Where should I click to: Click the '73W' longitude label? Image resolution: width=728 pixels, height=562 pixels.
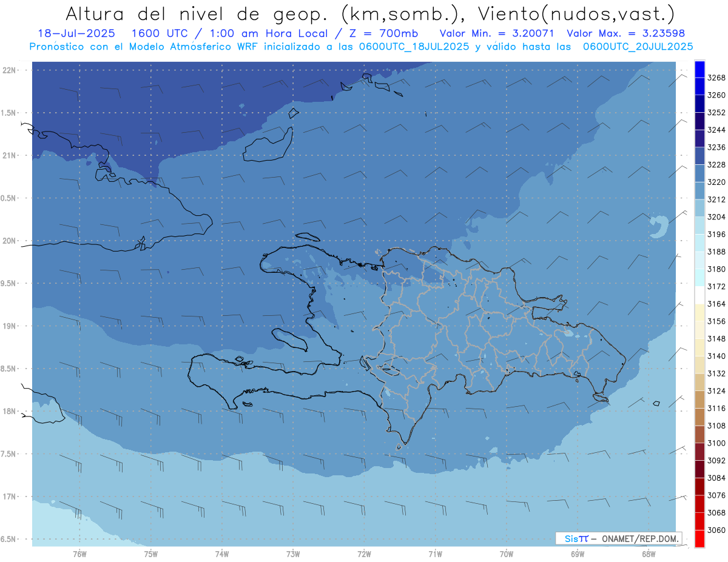[293, 554]
